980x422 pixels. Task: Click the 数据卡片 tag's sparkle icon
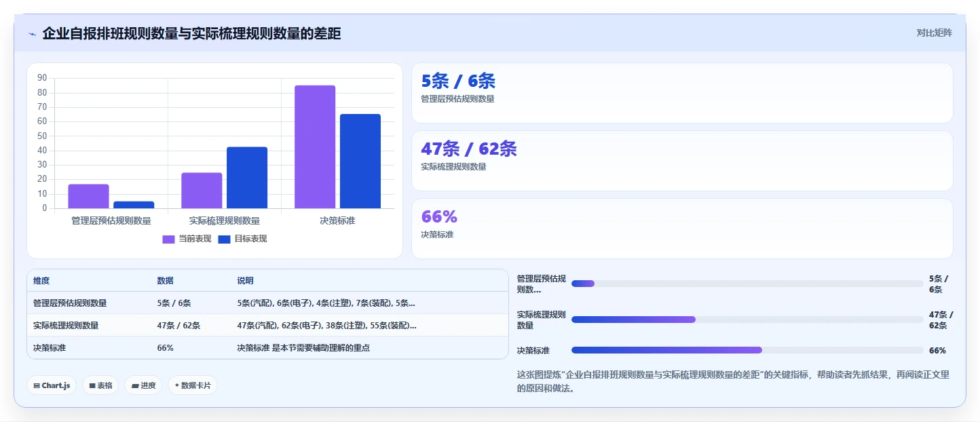point(177,385)
